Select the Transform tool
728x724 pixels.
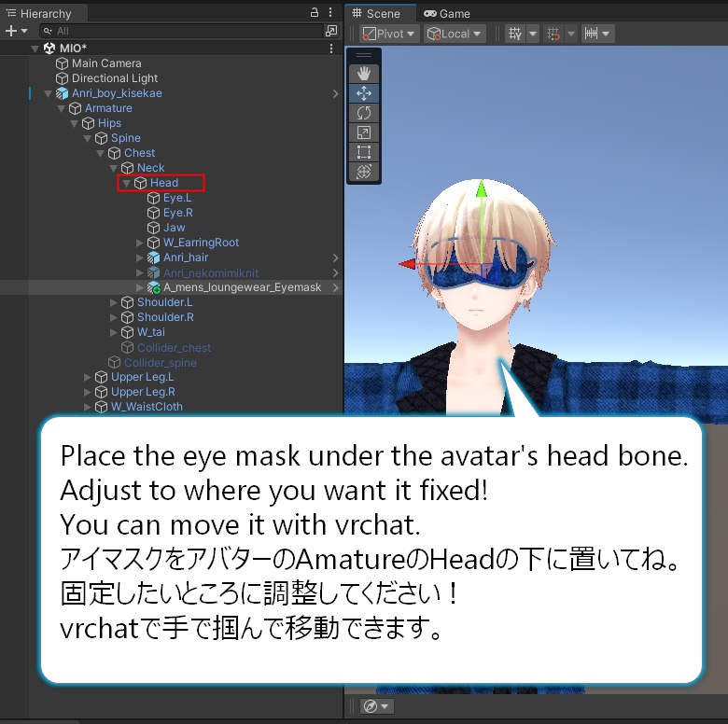364,172
